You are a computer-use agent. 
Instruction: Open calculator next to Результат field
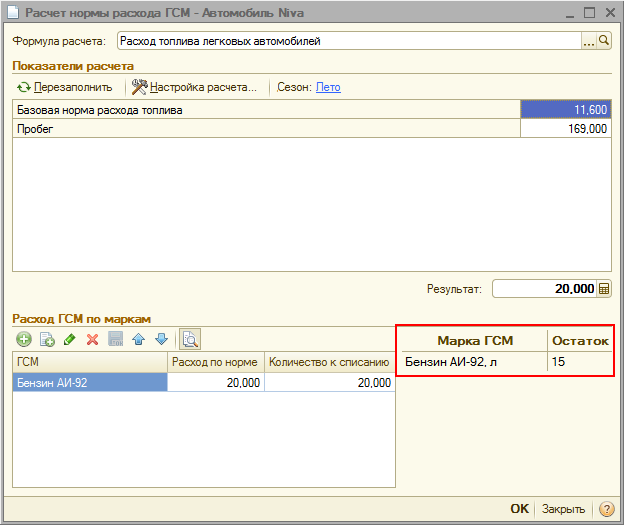pos(604,289)
